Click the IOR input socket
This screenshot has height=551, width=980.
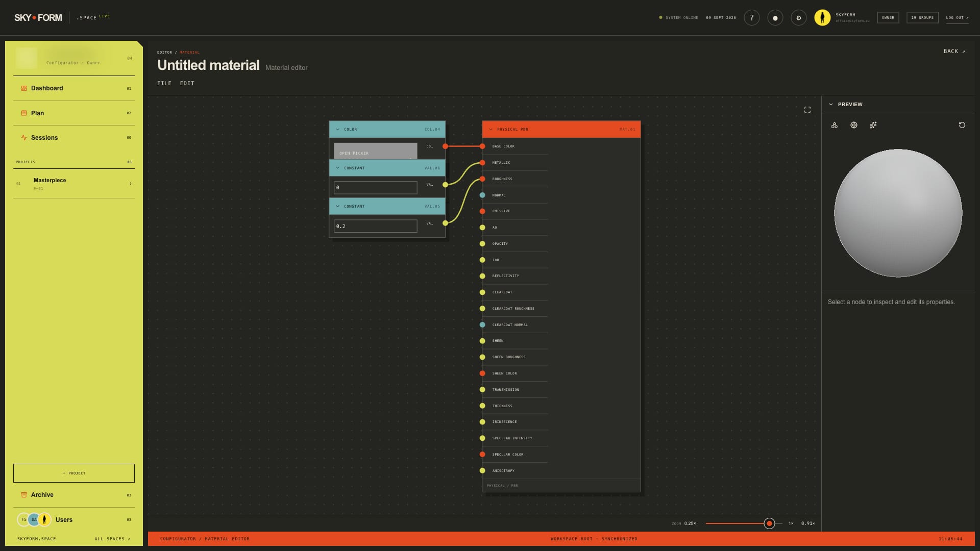(x=482, y=260)
